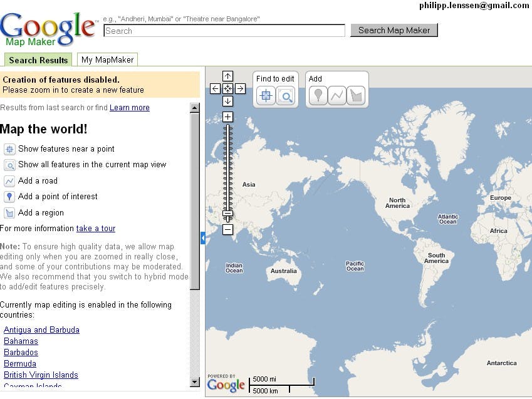Select the Add region polygon tool

[x=356, y=95]
